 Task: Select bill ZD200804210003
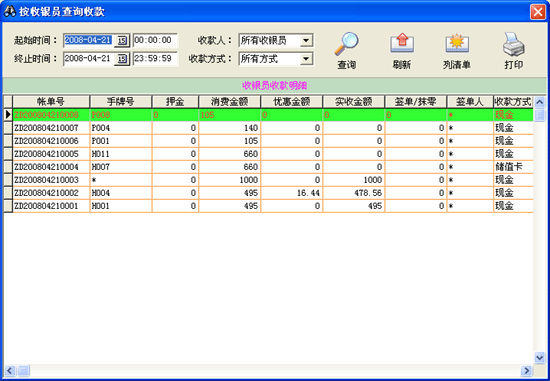click(x=46, y=180)
